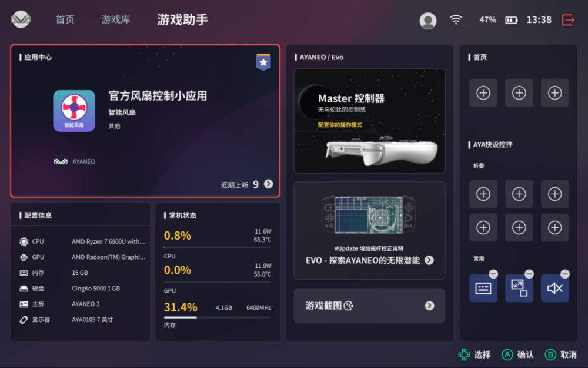Switch to the 首页 home tab
The height and width of the screenshot is (368, 588).
(x=65, y=19)
